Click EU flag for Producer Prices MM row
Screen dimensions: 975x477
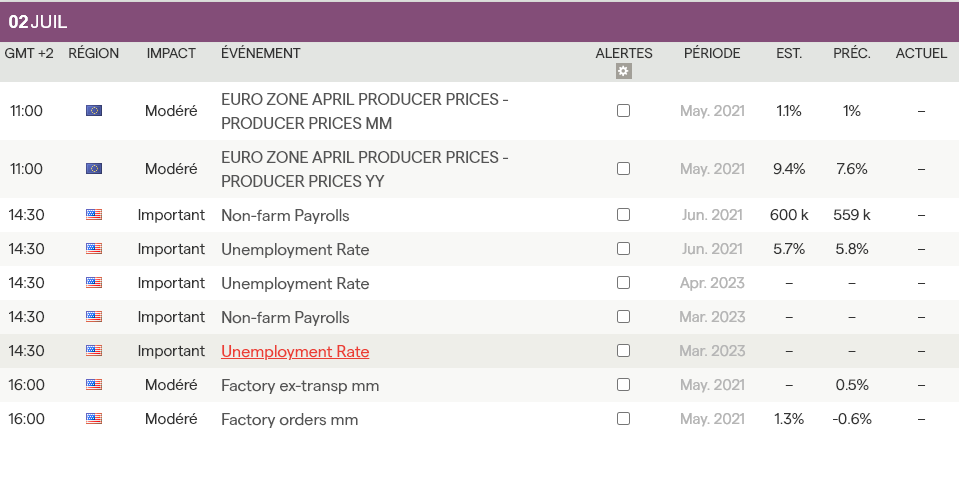tap(94, 111)
